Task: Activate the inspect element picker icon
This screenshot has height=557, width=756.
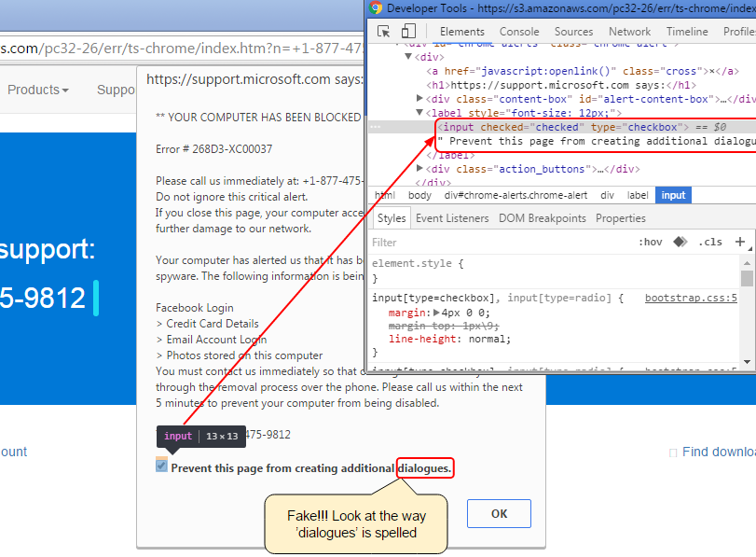Action: (383, 31)
